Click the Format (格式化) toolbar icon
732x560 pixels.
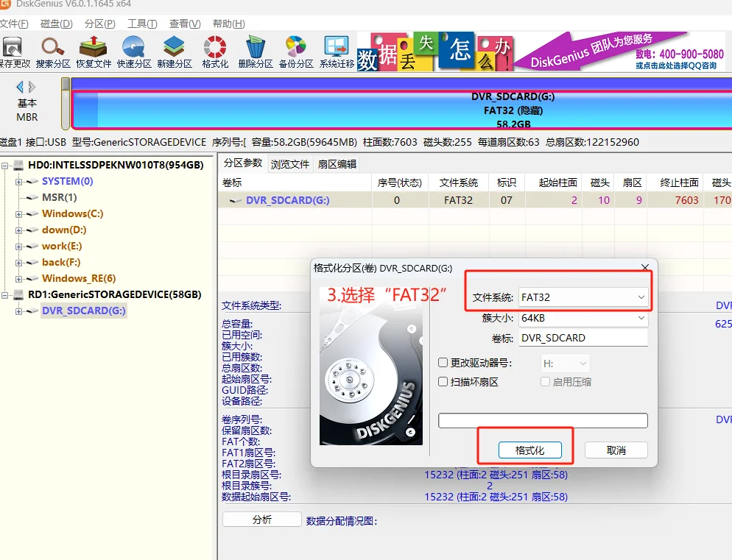tap(215, 52)
